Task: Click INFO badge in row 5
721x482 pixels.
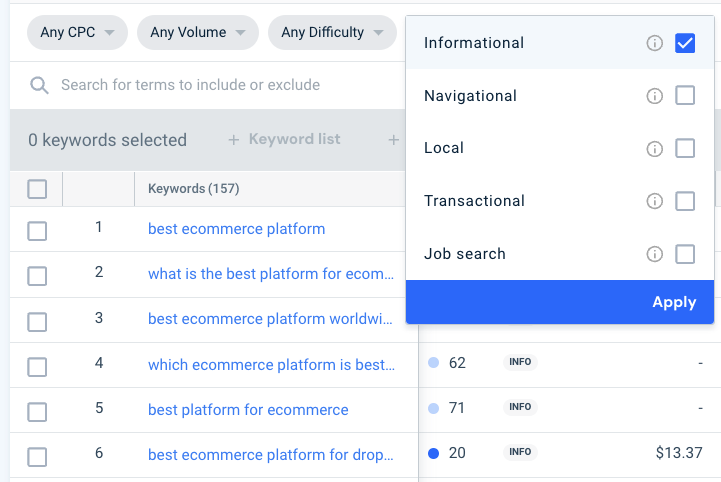Action: [520, 407]
